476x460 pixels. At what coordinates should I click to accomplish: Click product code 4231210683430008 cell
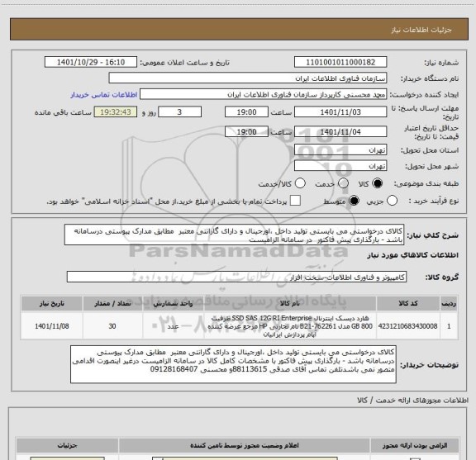tap(408, 326)
